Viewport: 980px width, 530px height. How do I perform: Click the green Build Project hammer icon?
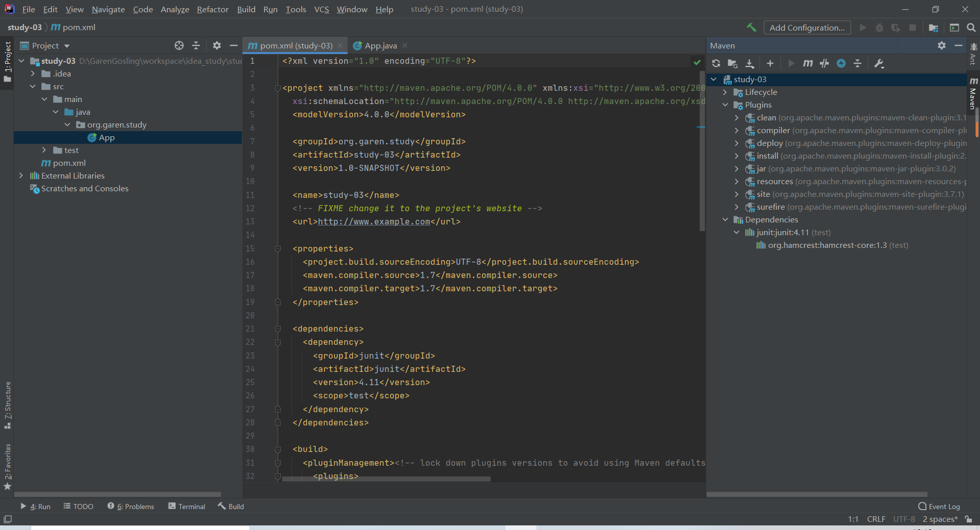click(x=751, y=28)
